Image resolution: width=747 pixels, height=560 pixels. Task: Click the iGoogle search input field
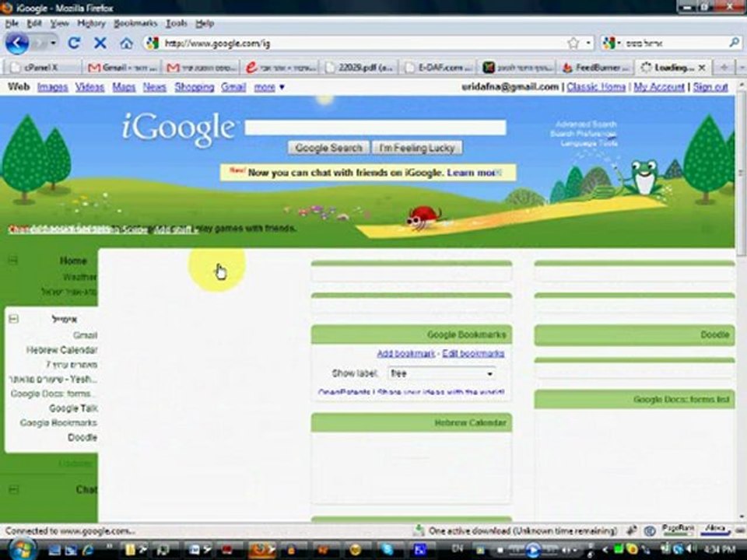pos(375,127)
